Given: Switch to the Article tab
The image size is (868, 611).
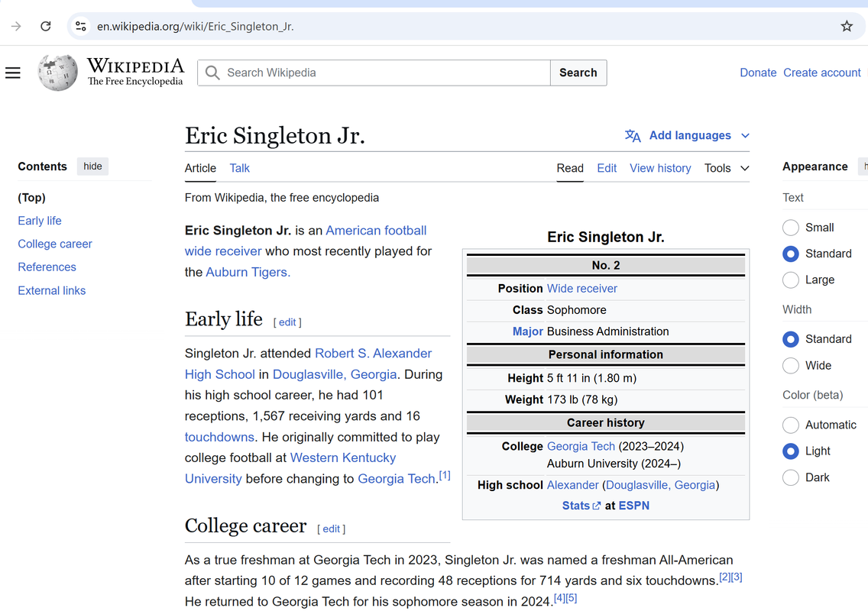Looking at the screenshot, I should [x=200, y=168].
